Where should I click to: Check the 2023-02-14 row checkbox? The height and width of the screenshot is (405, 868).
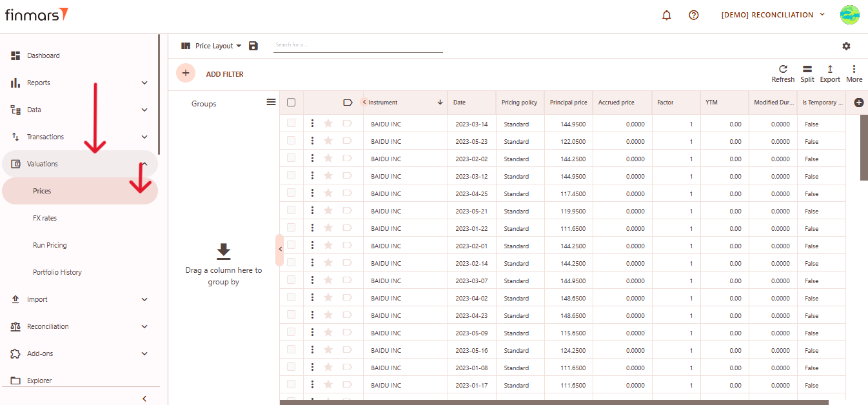click(291, 262)
